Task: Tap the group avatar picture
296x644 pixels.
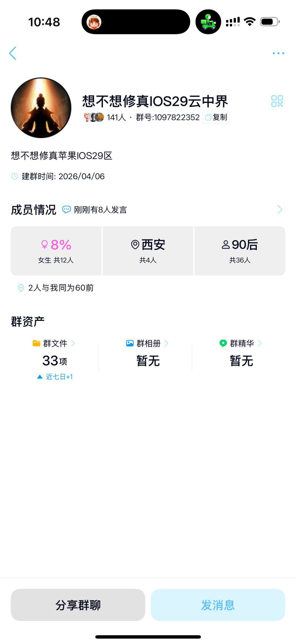Action: click(41, 108)
